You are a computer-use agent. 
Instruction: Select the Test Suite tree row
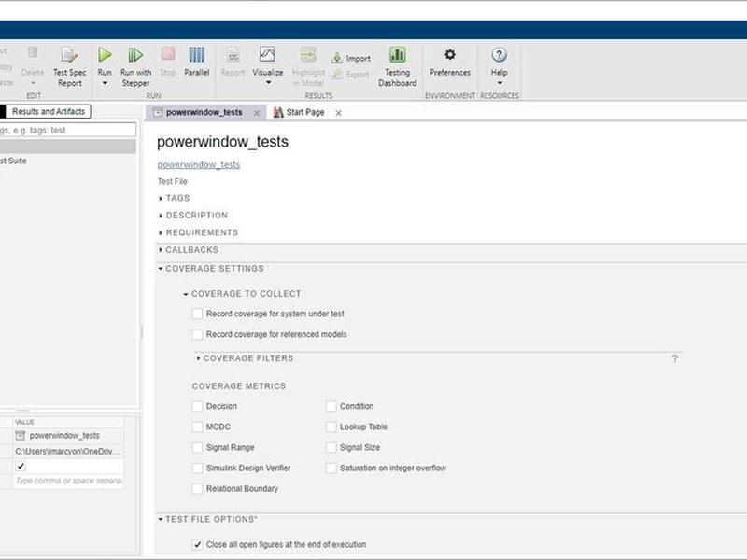(67, 161)
